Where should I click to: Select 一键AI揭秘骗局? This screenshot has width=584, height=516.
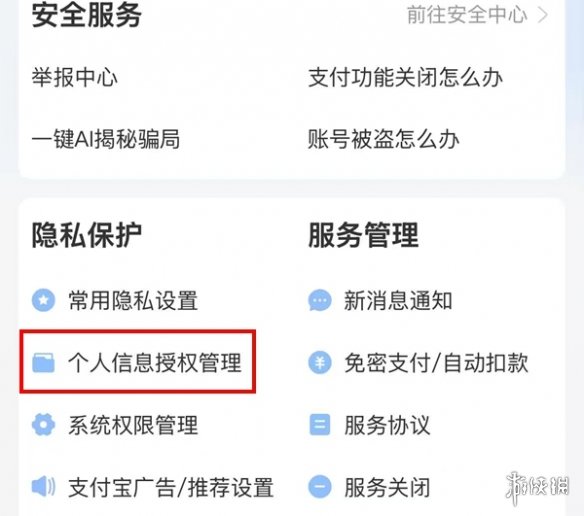(106, 139)
